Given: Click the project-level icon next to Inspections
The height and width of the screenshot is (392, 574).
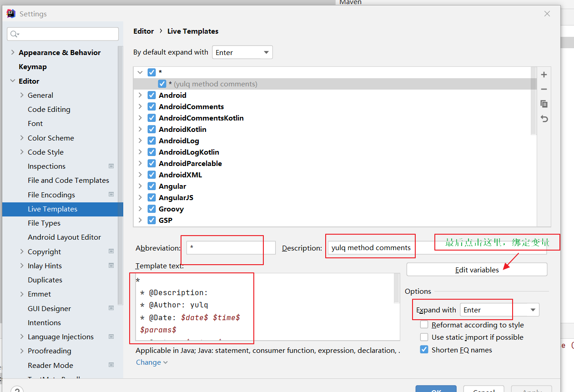Looking at the screenshot, I should click(111, 166).
